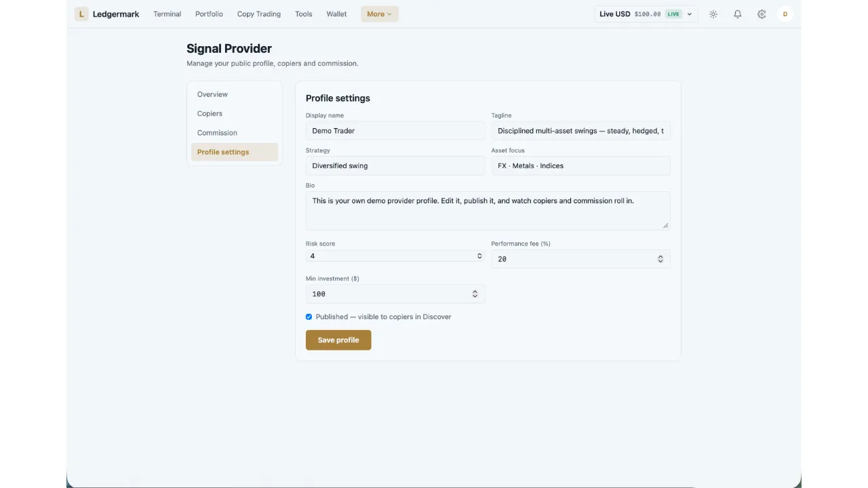Click the Display name field
The width and height of the screenshot is (868, 488).
tap(395, 130)
